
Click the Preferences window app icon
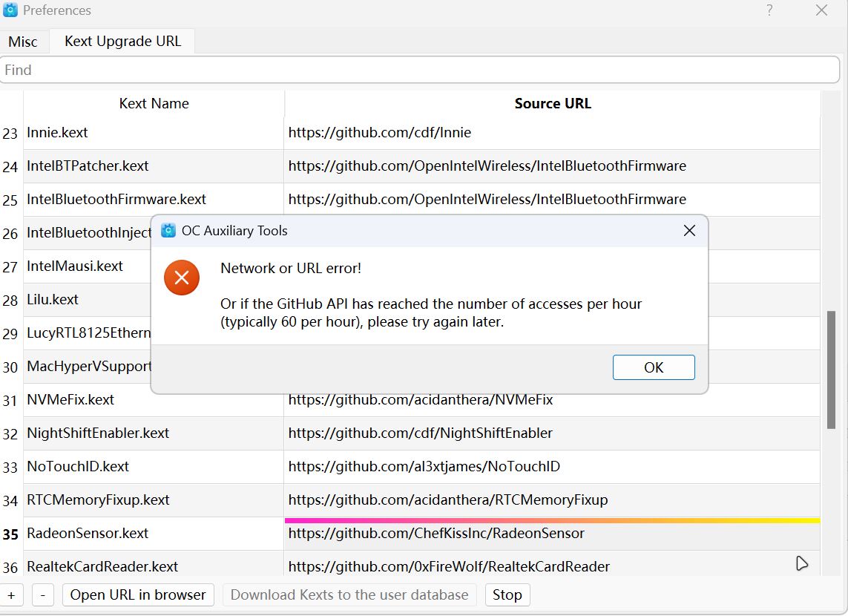(x=10, y=10)
